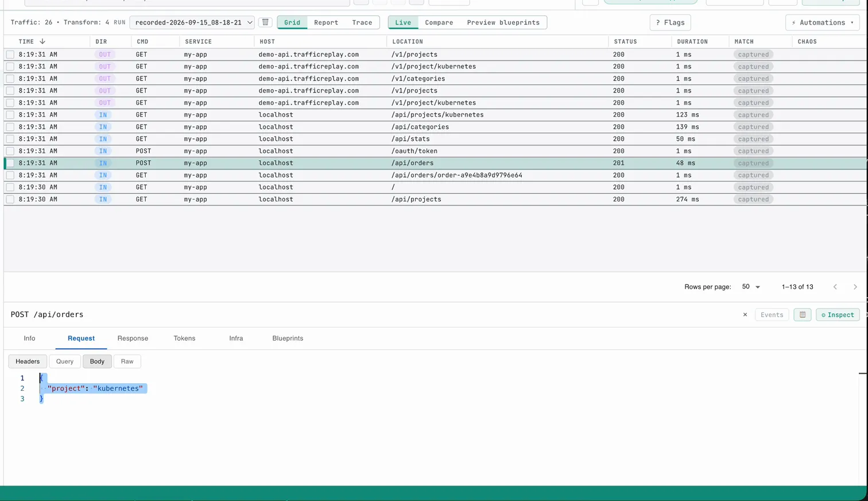Sort by HOST column header
The image size is (868, 501).
pos(267,41)
